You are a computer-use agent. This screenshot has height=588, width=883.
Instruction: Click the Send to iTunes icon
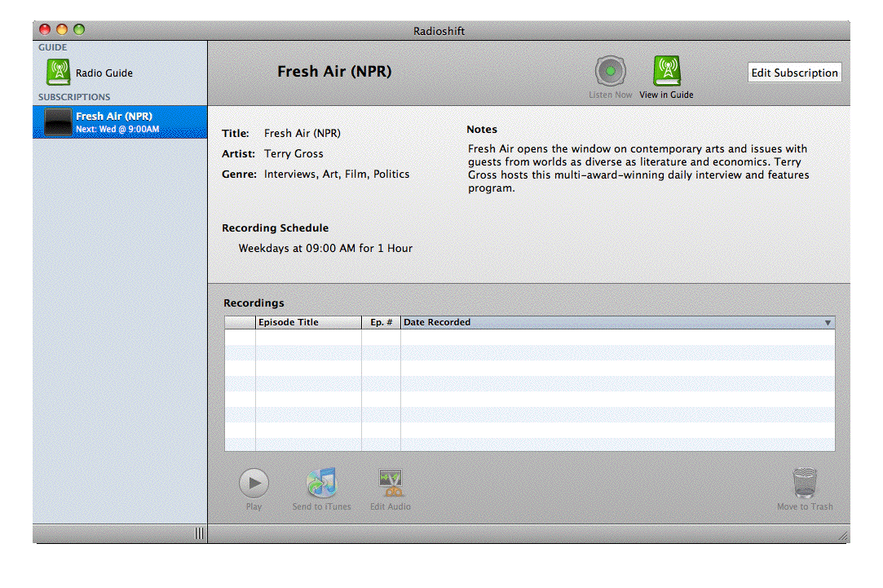click(321, 484)
